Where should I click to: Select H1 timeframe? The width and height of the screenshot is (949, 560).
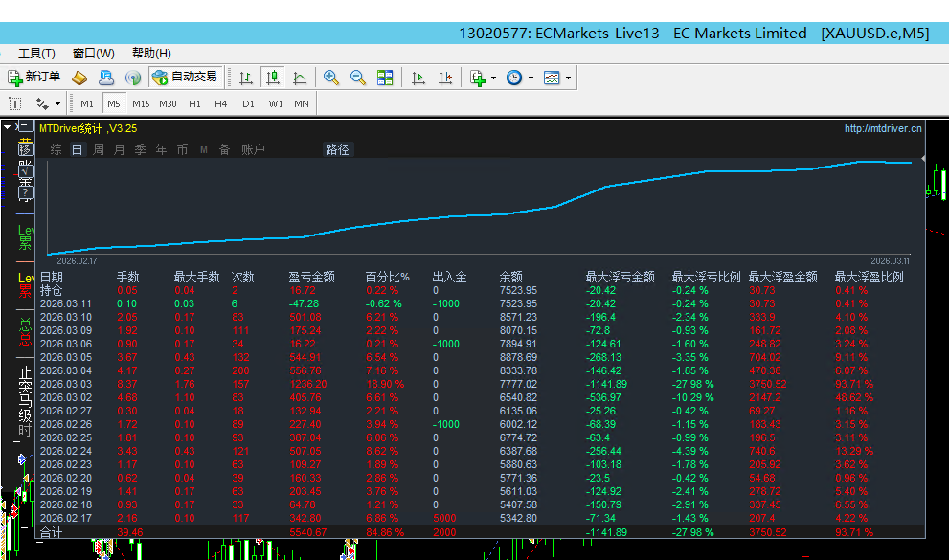tap(194, 104)
